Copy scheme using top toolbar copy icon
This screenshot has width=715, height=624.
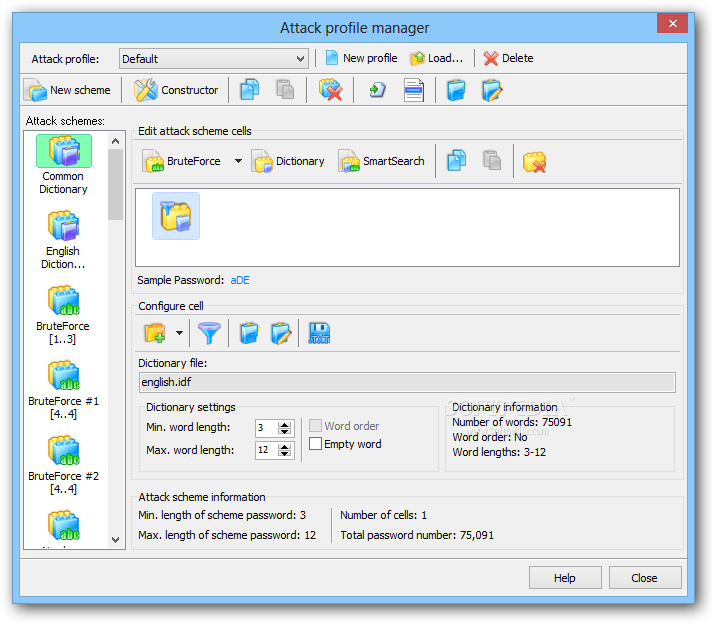pyautogui.click(x=249, y=90)
